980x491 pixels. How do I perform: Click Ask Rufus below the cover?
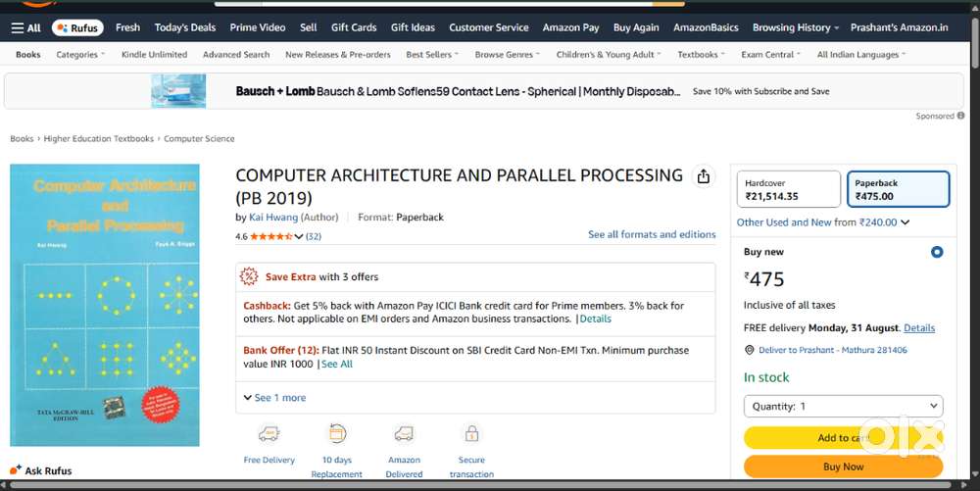[x=41, y=470]
